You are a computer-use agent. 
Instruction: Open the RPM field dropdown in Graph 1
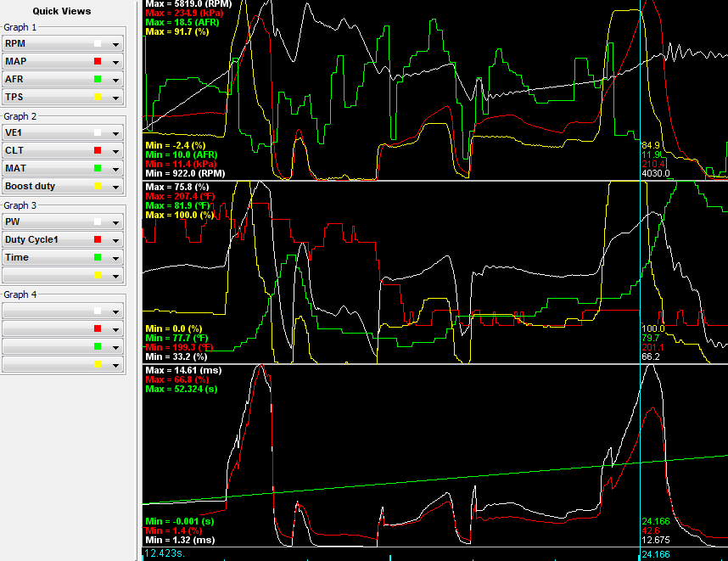point(114,43)
